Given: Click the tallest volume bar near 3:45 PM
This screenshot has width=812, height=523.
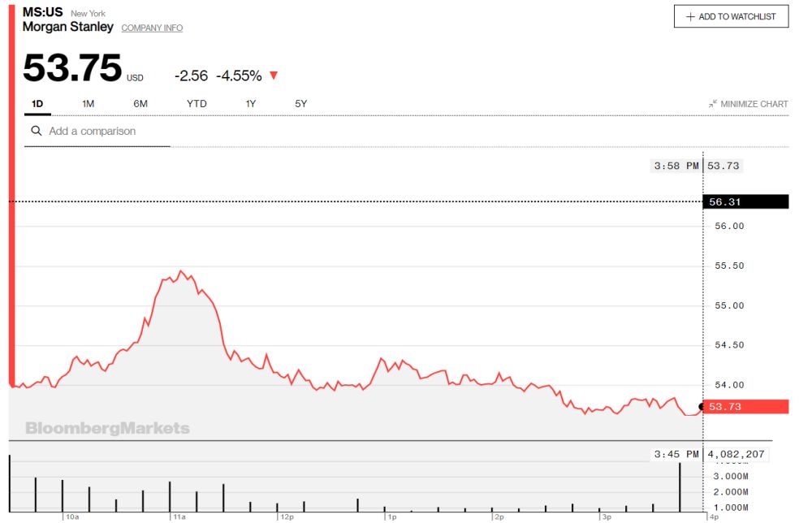Looking at the screenshot, I should pos(680,487).
